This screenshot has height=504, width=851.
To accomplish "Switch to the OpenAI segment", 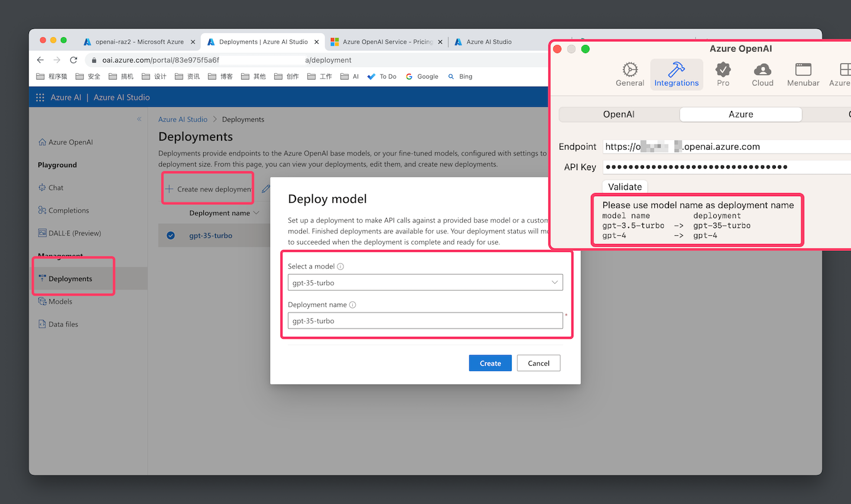I will 619,114.
